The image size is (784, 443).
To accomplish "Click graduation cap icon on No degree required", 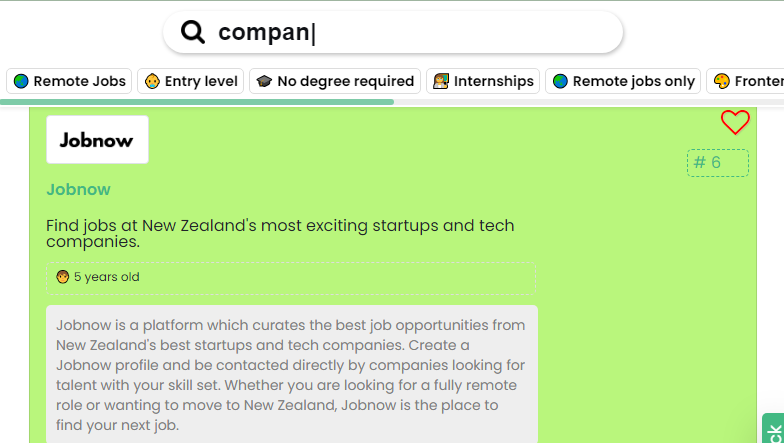I will [264, 81].
